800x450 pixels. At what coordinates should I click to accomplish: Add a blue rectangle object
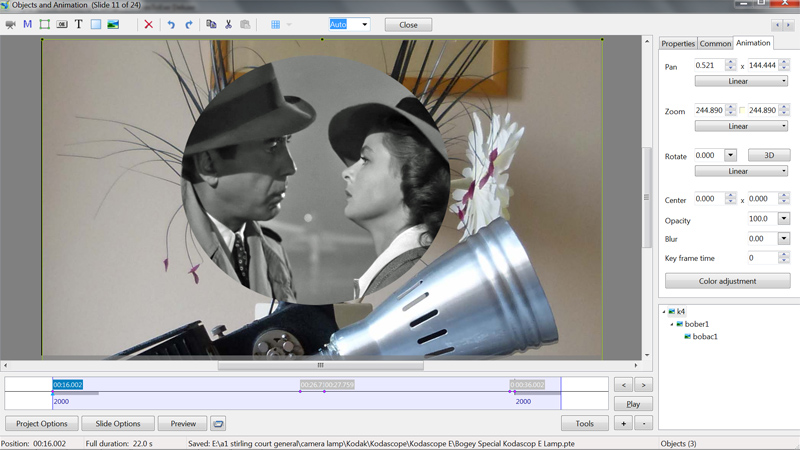click(x=95, y=24)
